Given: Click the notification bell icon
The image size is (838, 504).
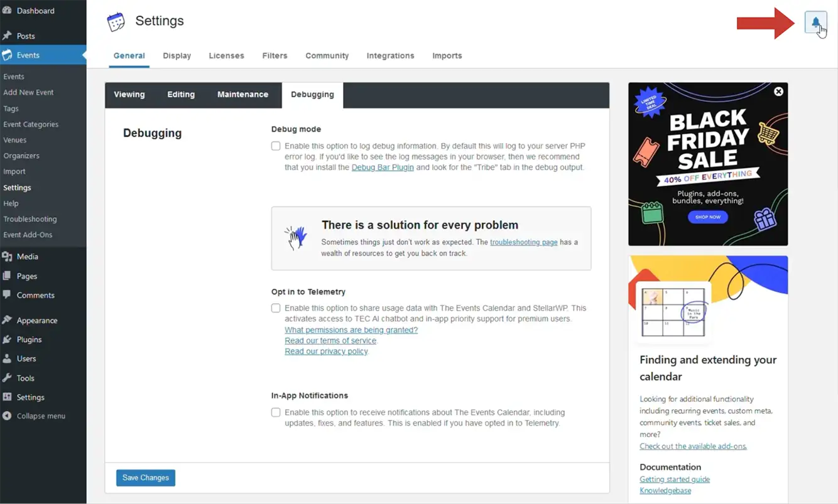Looking at the screenshot, I should (x=815, y=23).
